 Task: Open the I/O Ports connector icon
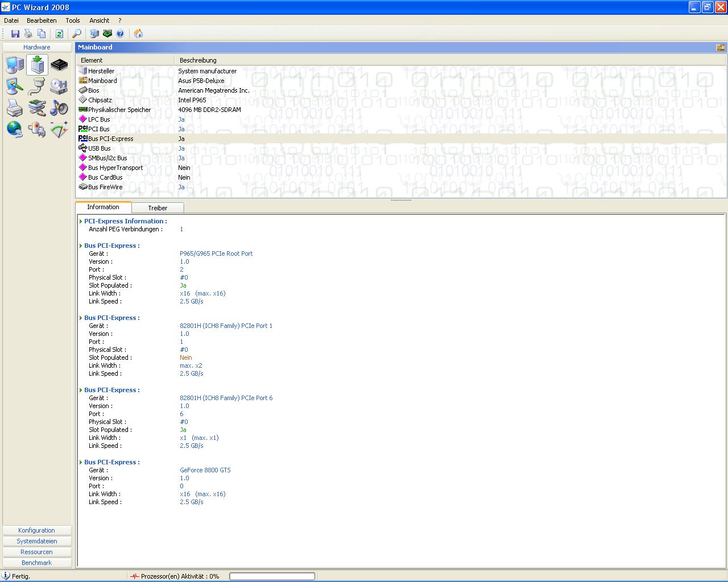pyautogui.click(x=37, y=86)
